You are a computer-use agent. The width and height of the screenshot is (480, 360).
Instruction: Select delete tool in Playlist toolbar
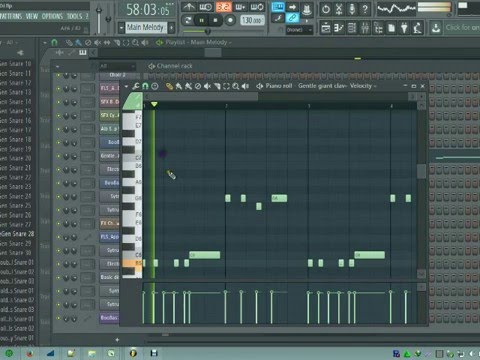(88, 43)
